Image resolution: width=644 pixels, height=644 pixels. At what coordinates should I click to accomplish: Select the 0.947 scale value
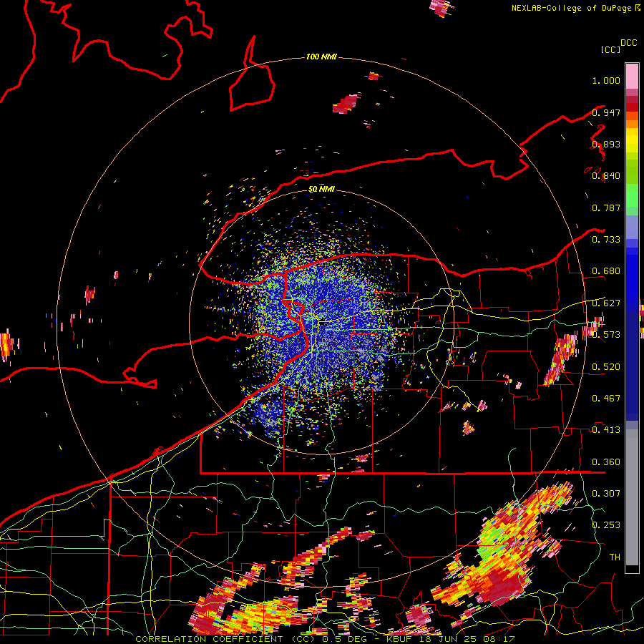coord(606,112)
